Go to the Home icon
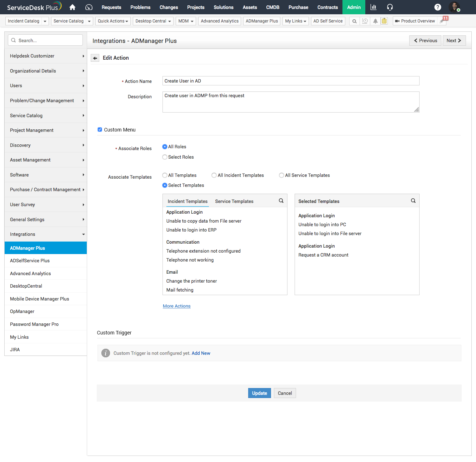Image resolution: width=476 pixels, height=462 pixels. click(72, 7)
